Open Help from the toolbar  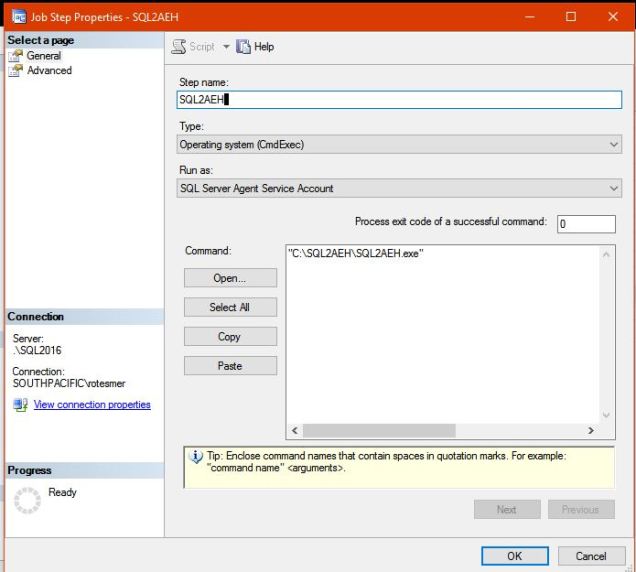pyautogui.click(x=255, y=47)
